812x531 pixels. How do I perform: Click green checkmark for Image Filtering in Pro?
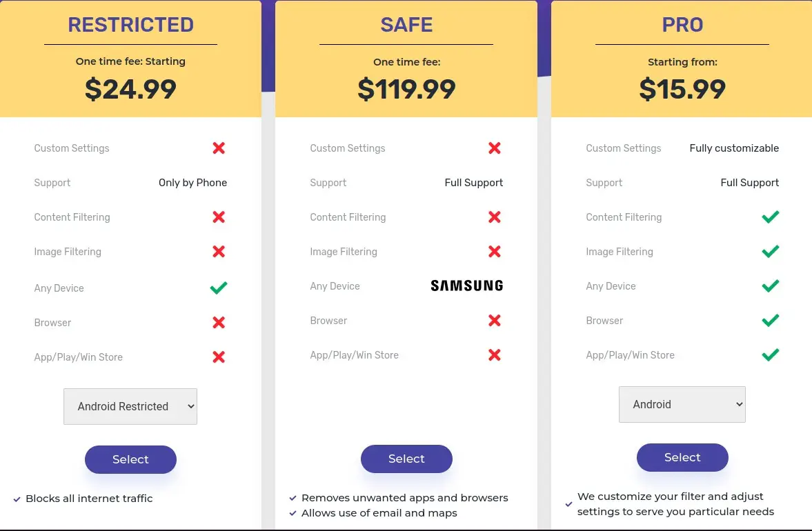pyautogui.click(x=770, y=251)
